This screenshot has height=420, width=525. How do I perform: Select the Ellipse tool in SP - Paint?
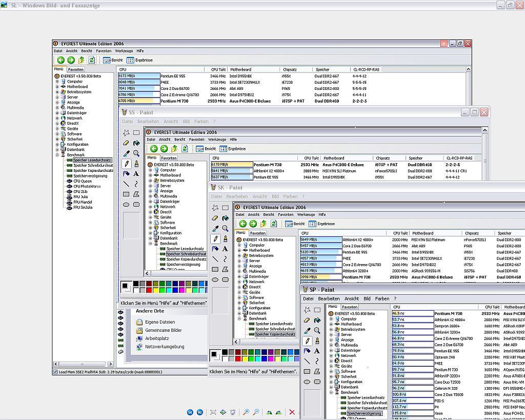pos(307,382)
